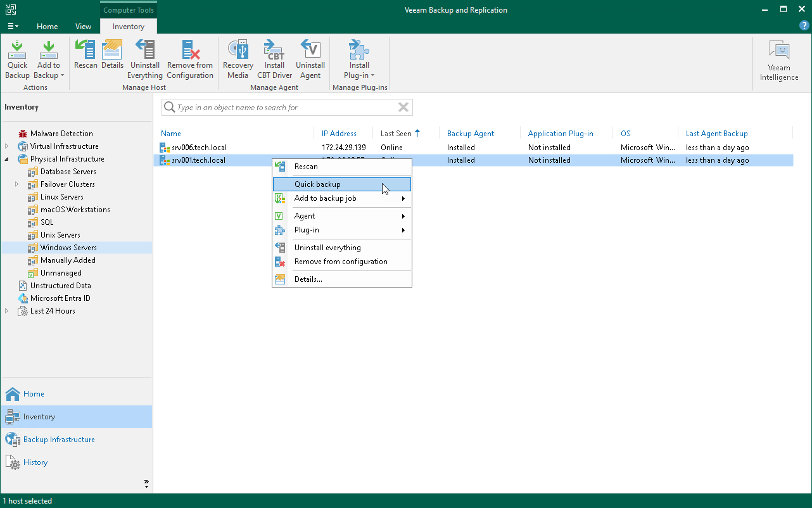
Task: Select the Linux Servers group
Action: coord(61,197)
